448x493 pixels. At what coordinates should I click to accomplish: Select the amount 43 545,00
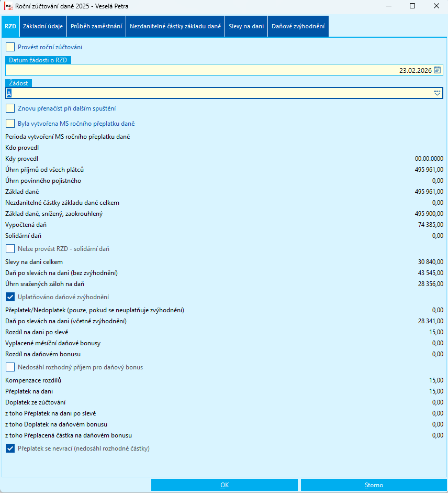coord(431,273)
